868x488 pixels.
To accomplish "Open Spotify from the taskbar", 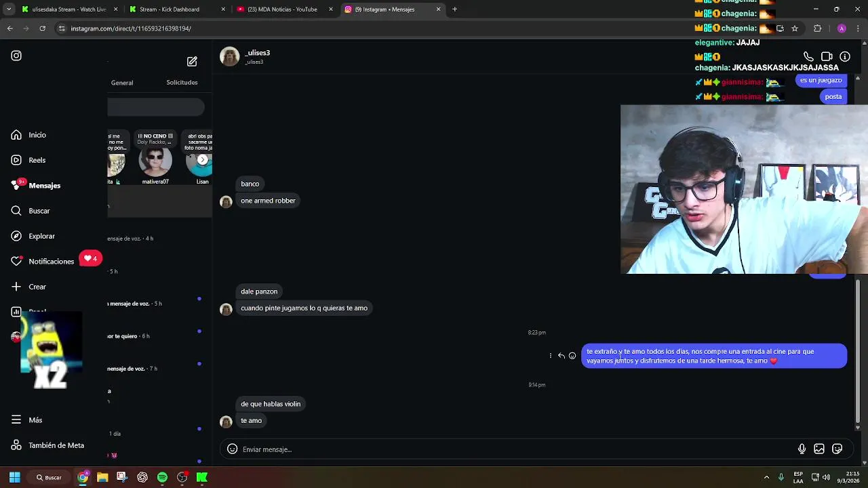I will coord(162,477).
